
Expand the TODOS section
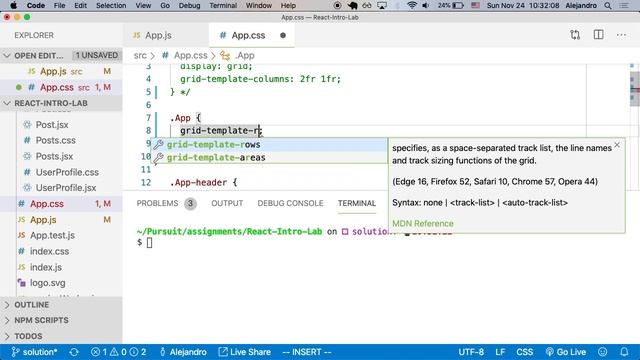point(28,336)
